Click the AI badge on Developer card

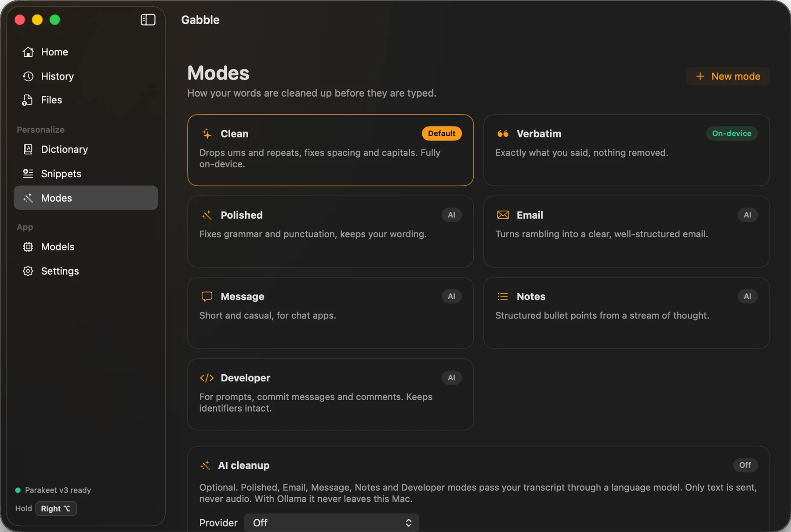pos(451,377)
